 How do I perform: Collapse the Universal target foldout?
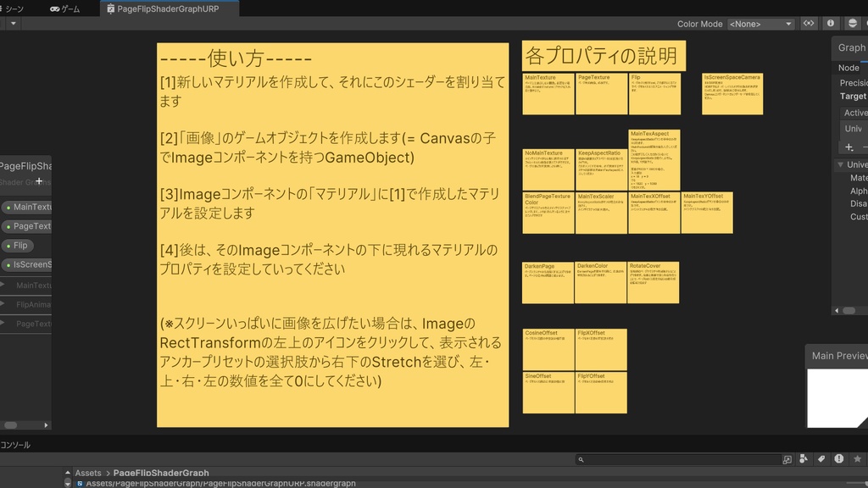[x=840, y=164]
